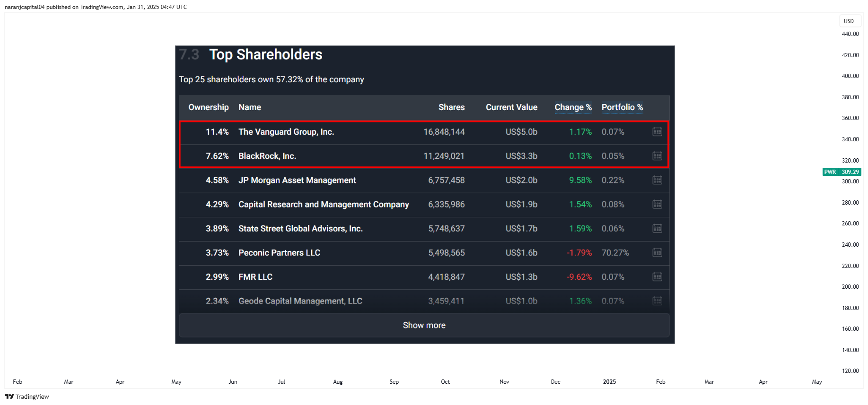
Task: Click calendar icon in Vanguard Group row
Action: coord(657,132)
